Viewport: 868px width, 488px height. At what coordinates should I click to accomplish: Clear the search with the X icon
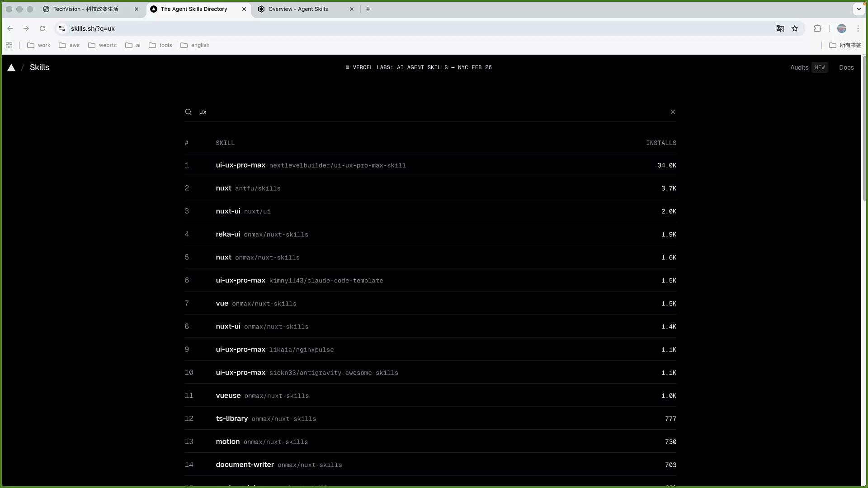tap(673, 112)
